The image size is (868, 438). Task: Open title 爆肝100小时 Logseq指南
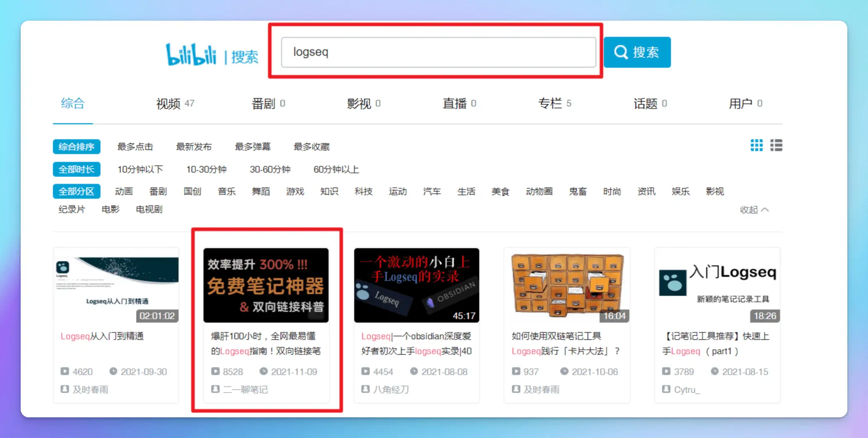coord(266,344)
